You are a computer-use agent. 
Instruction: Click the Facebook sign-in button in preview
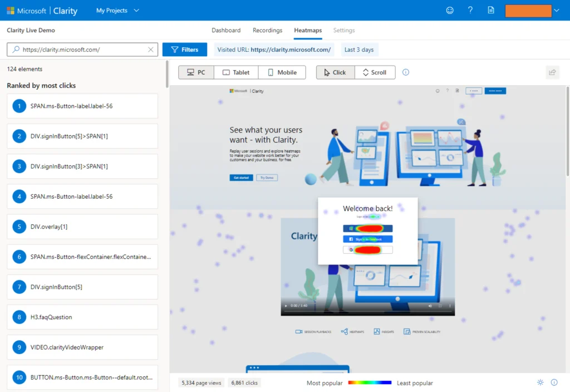click(368, 239)
